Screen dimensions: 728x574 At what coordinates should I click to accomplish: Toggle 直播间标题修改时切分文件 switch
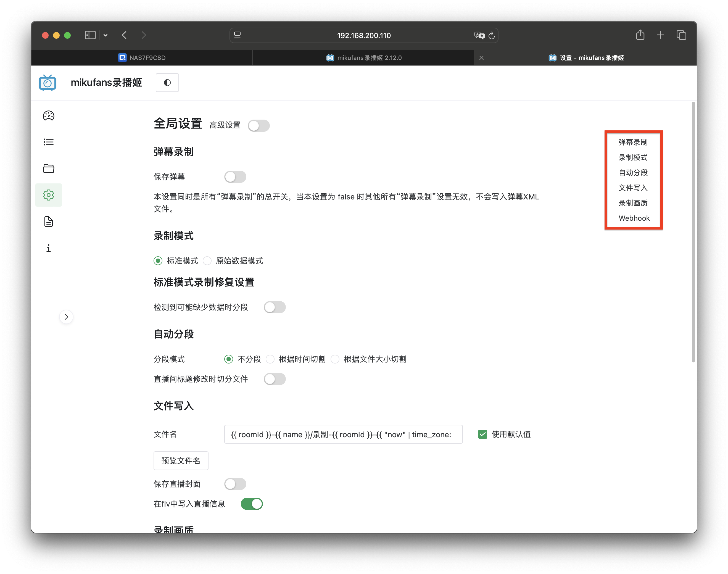(275, 379)
